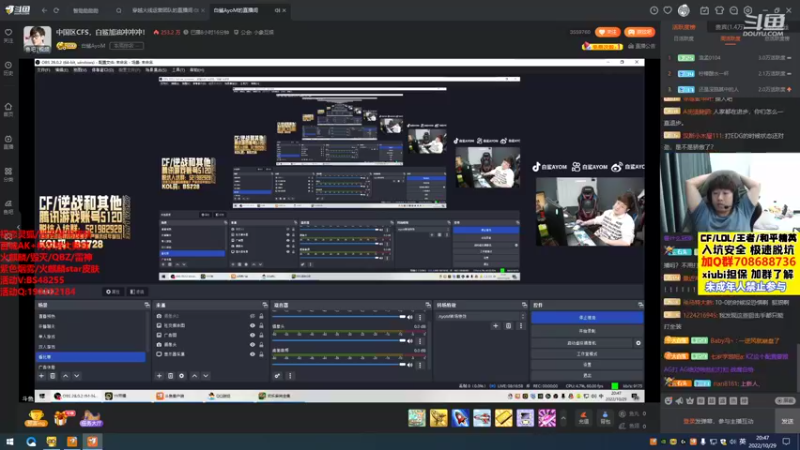The width and height of the screenshot is (800, 450).
Task: Click blue 停止推流 button in OBS controls
Action: pos(587,317)
